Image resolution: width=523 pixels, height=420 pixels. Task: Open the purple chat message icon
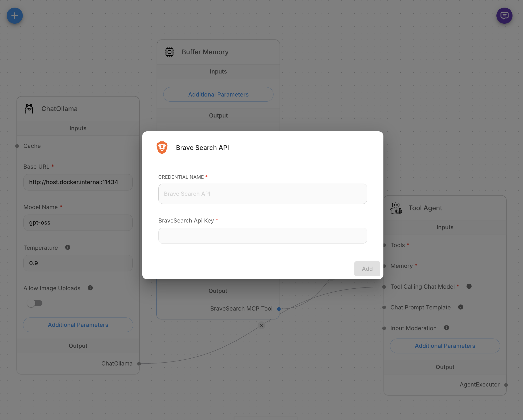click(x=504, y=16)
